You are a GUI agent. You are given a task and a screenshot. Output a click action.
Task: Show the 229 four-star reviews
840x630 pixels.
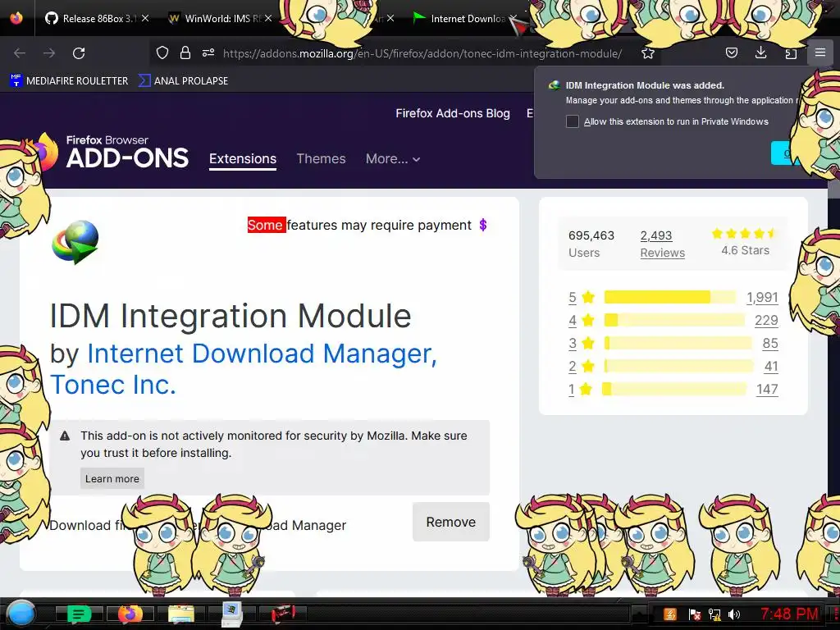pos(766,321)
